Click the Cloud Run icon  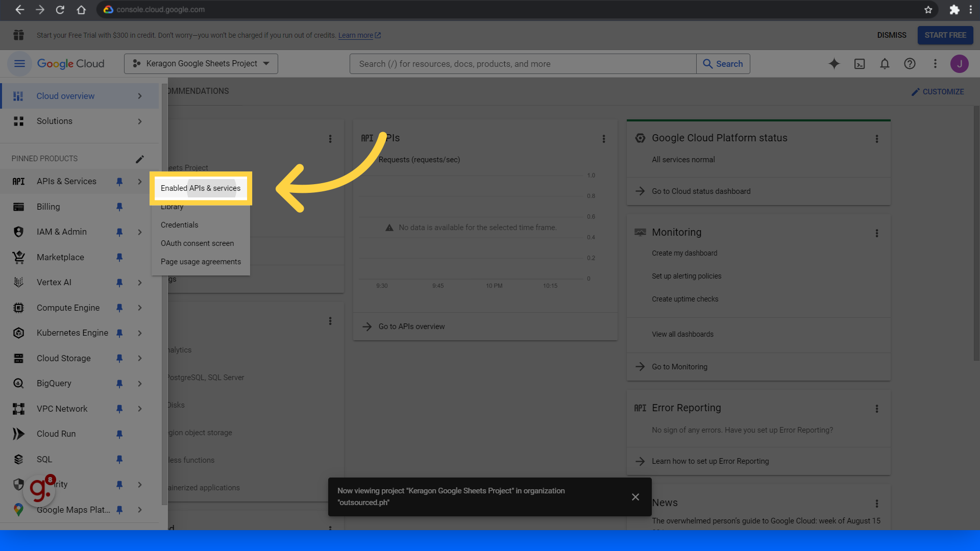[x=18, y=434]
